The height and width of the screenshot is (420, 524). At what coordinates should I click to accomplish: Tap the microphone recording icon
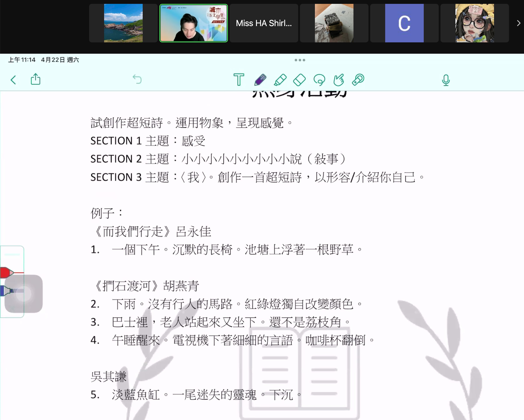pyautogui.click(x=446, y=80)
